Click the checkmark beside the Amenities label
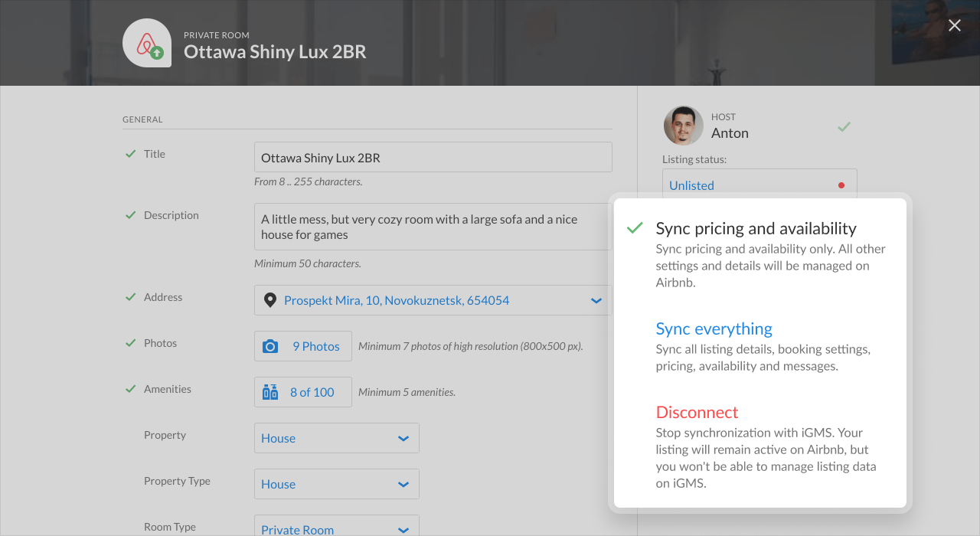980x536 pixels. (129, 388)
